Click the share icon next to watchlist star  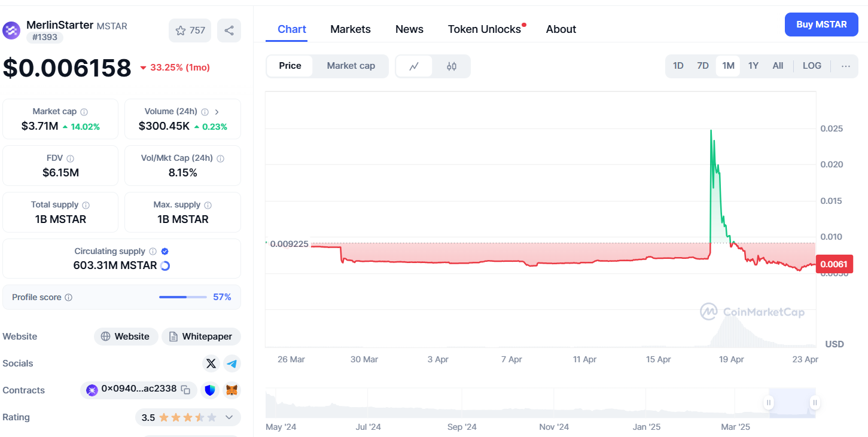pos(229,30)
